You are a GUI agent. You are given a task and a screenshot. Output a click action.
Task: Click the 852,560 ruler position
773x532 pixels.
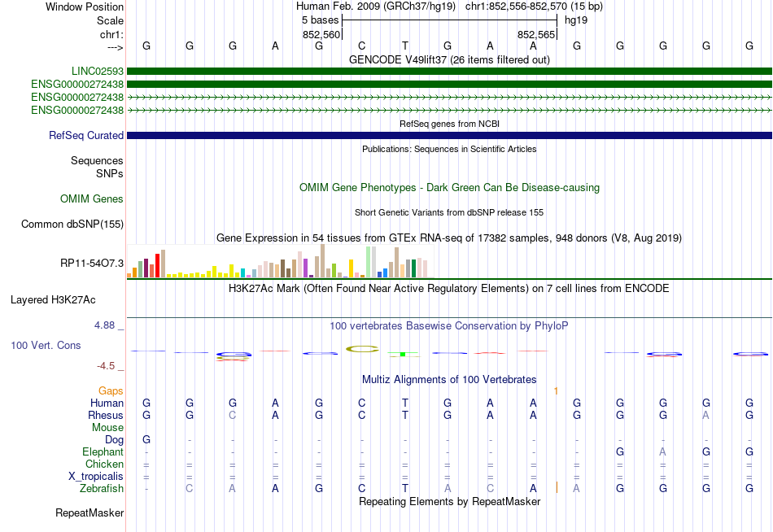click(x=321, y=34)
